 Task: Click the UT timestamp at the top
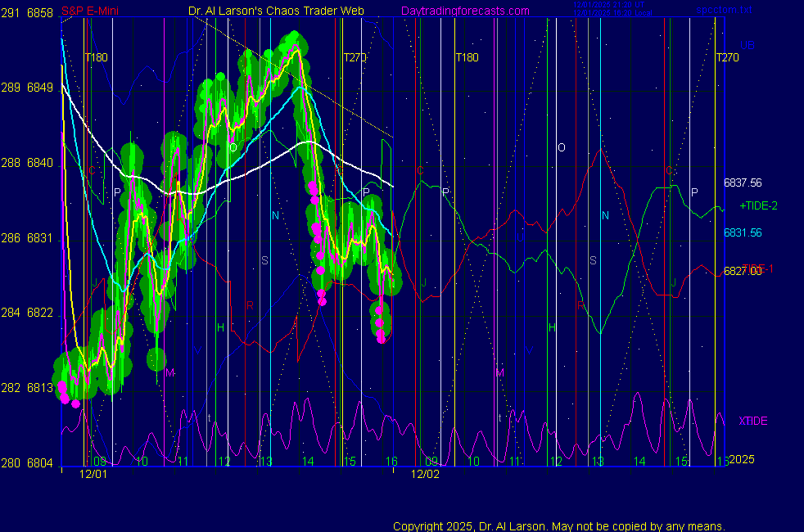point(608,5)
